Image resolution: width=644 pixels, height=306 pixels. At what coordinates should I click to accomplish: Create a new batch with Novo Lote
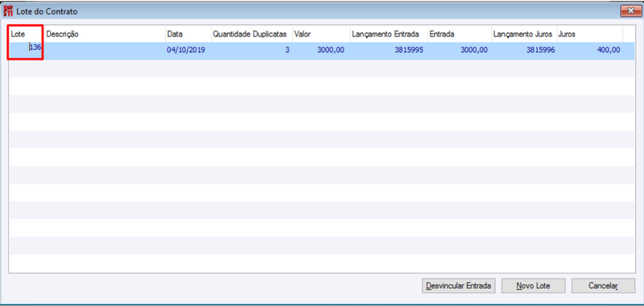[533, 286]
